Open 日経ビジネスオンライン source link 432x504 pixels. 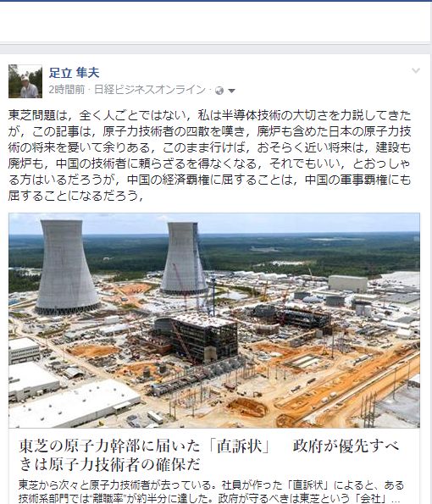(150, 90)
